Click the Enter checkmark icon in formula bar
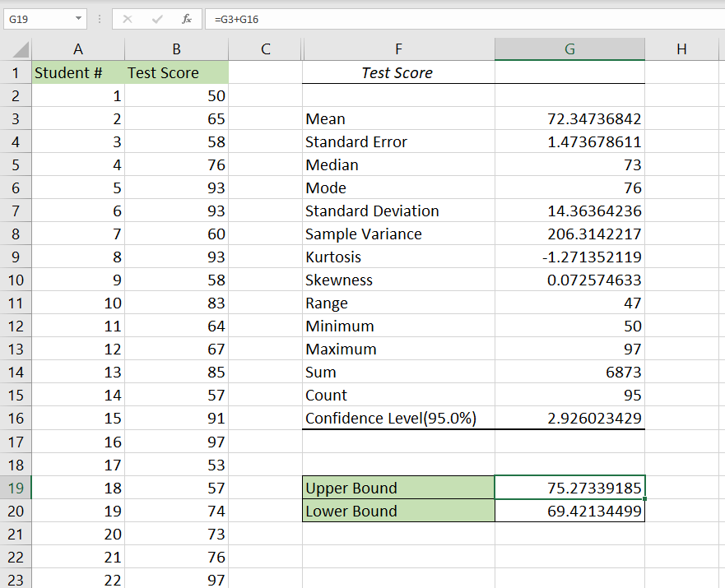Image resolution: width=725 pixels, height=588 pixels. (157, 19)
